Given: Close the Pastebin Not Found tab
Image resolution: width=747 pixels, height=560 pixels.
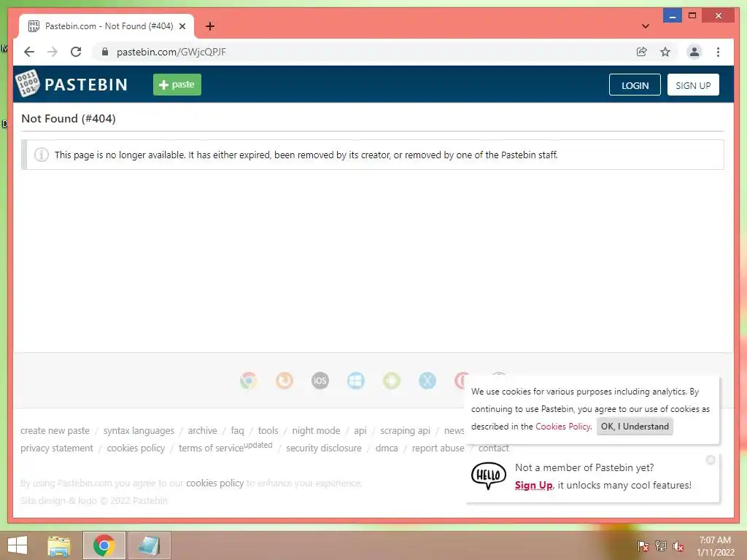Looking at the screenshot, I should [x=182, y=26].
